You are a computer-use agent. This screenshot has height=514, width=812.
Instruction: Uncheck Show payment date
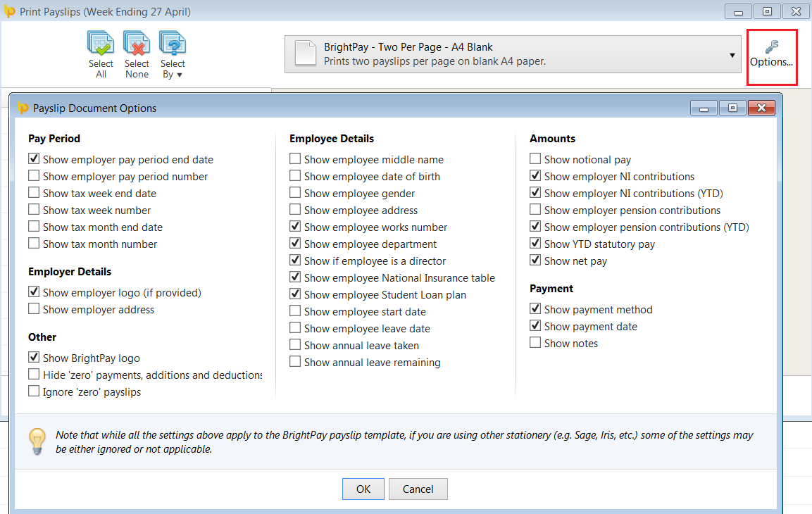535,326
